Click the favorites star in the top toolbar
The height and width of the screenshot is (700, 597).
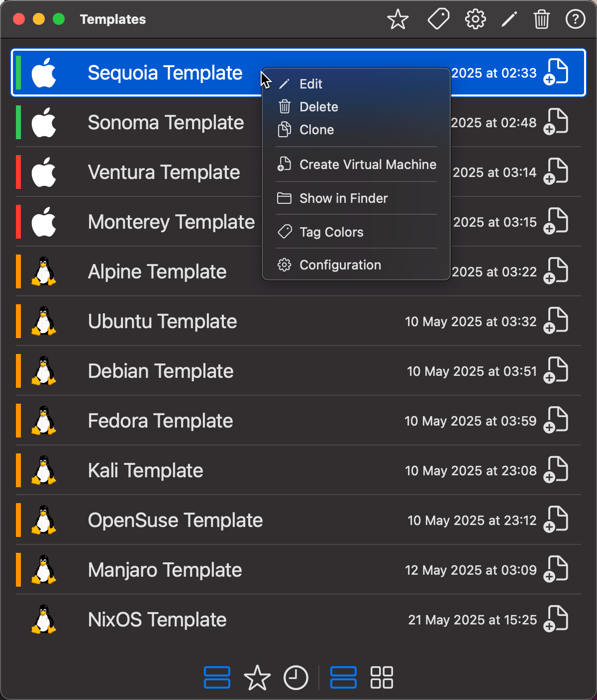398,20
